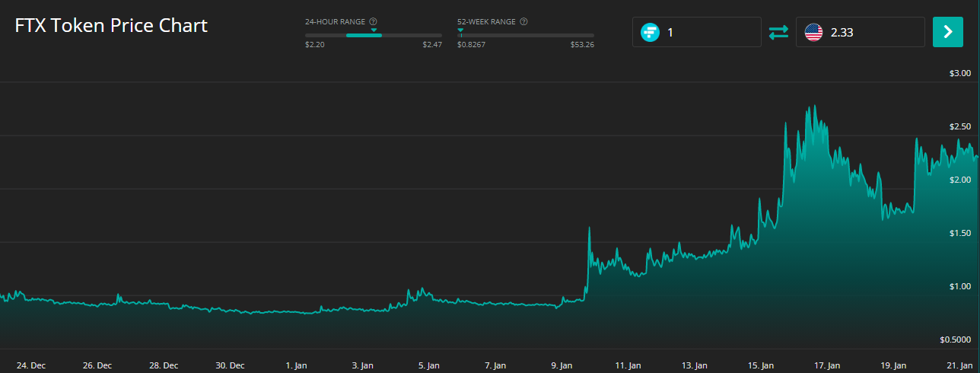The height and width of the screenshot is (373, 980).
Task: Click the 52-week range triangle marker
Action: 460,30
